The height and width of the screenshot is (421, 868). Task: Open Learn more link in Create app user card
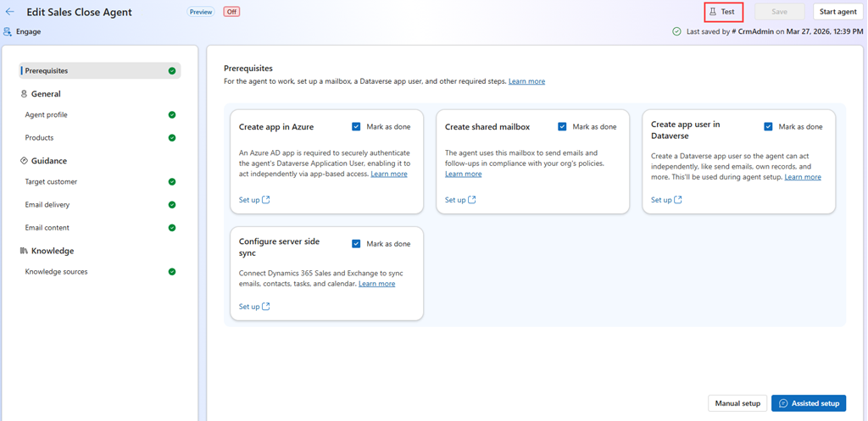[x=803, y=177]
